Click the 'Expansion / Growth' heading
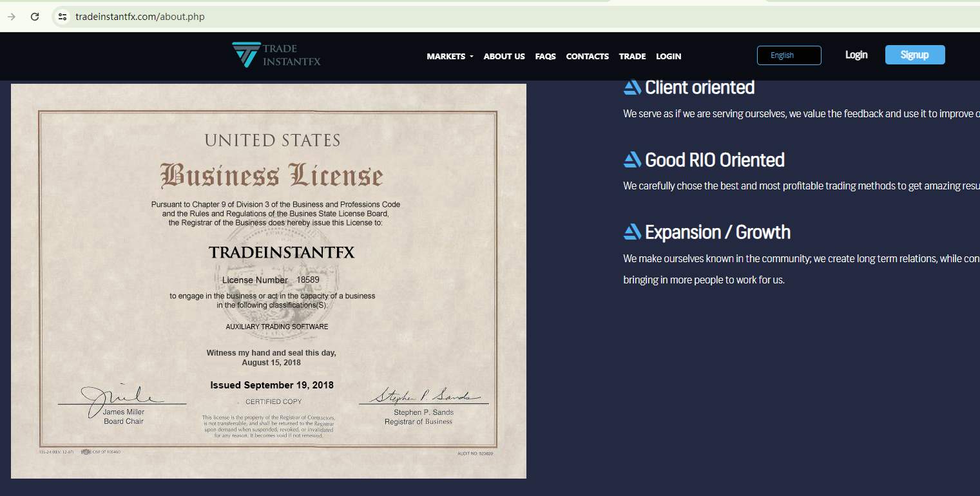The width and height of the screenshot is (980, 496). [x=718, y=232]
